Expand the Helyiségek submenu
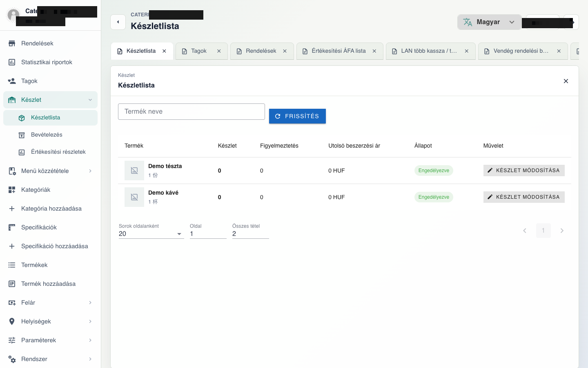588x368 pixels. (x=90, y=321)
